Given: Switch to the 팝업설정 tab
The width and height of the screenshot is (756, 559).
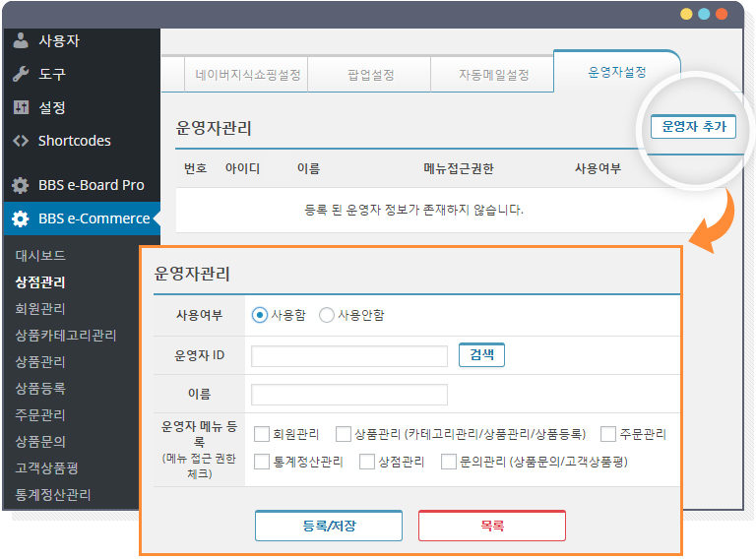Looking at the screenshot, I should pyautogui.click(x=371, y=75).
